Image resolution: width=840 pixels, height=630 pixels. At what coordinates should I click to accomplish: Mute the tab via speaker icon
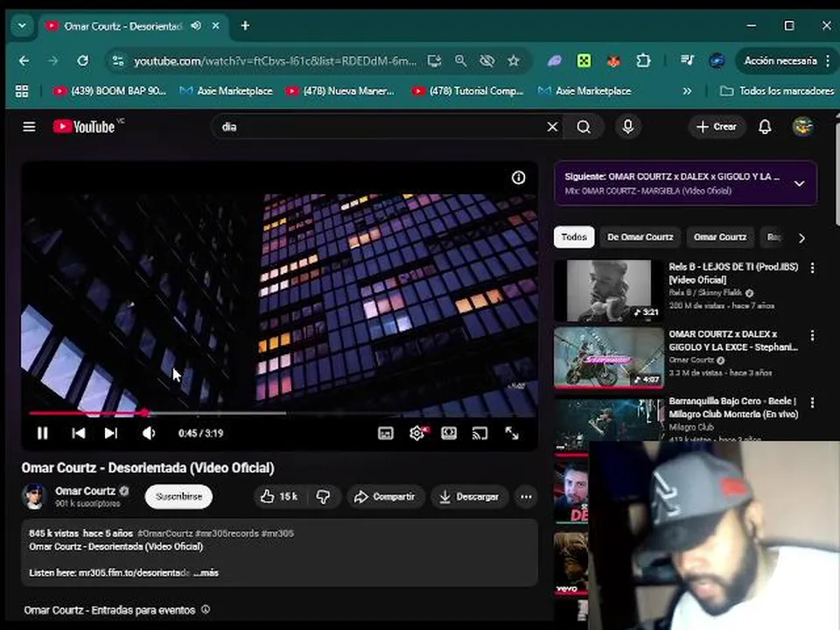(196, 25)
